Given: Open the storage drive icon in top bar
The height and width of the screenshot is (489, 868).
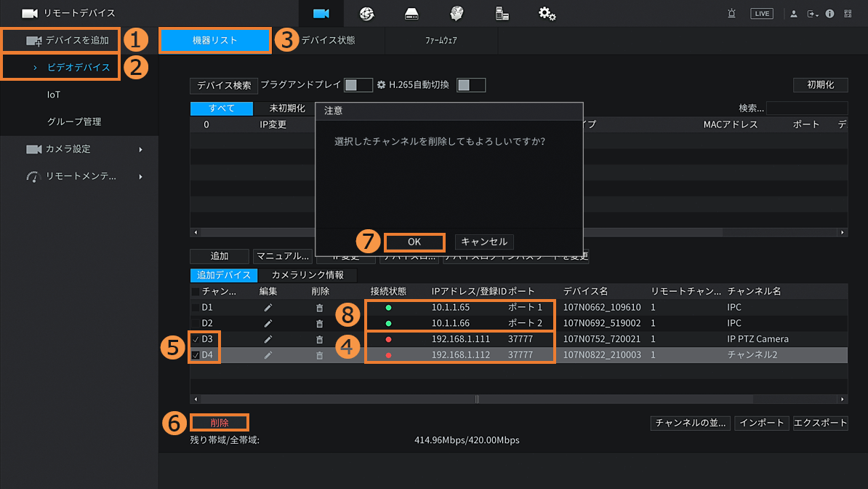Looking at the screenshot, I should tap(411, 14).
